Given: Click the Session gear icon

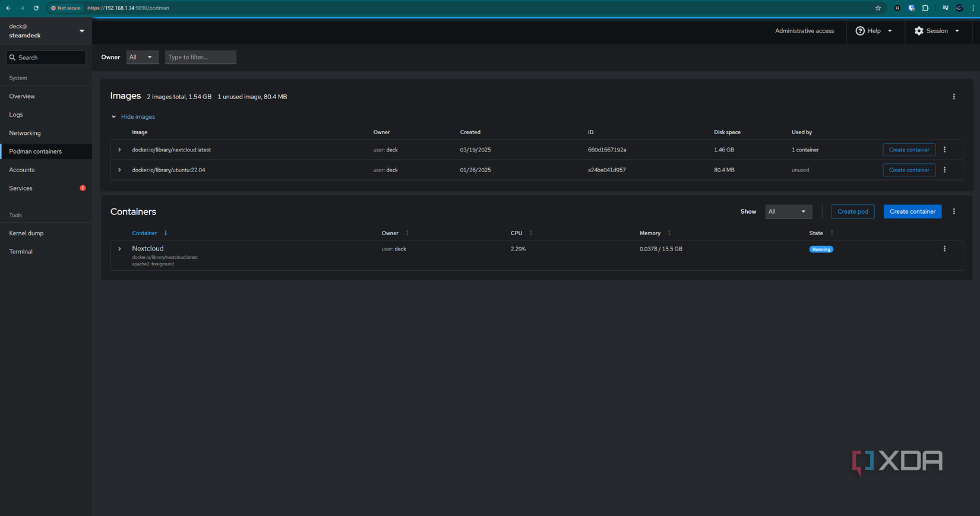Looking at the screenshot, I should [x=919, y=31].
